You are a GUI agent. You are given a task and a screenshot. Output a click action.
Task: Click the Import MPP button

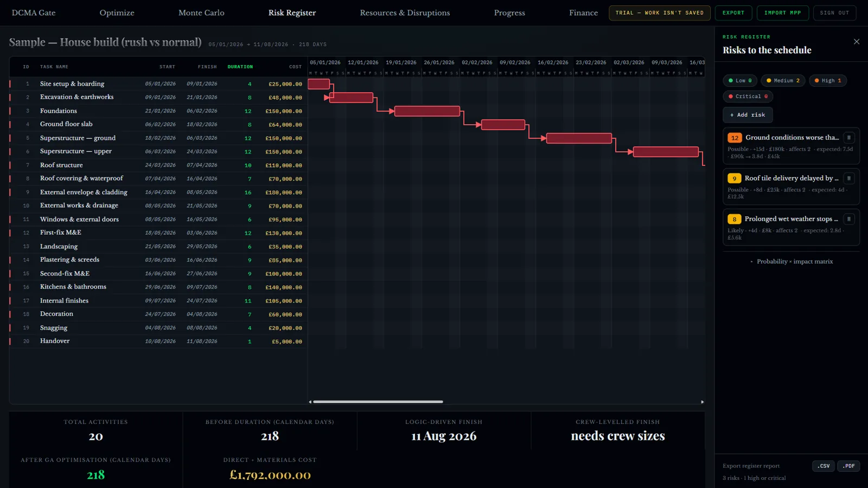(x=782, y=13)
